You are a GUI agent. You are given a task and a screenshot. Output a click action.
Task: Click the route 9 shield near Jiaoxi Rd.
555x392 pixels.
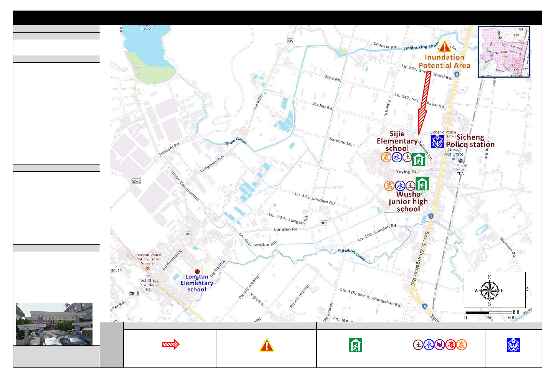point(456,74)
